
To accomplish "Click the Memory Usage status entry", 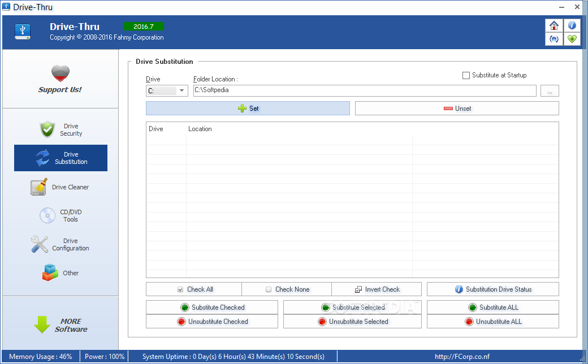I will 41,357.
